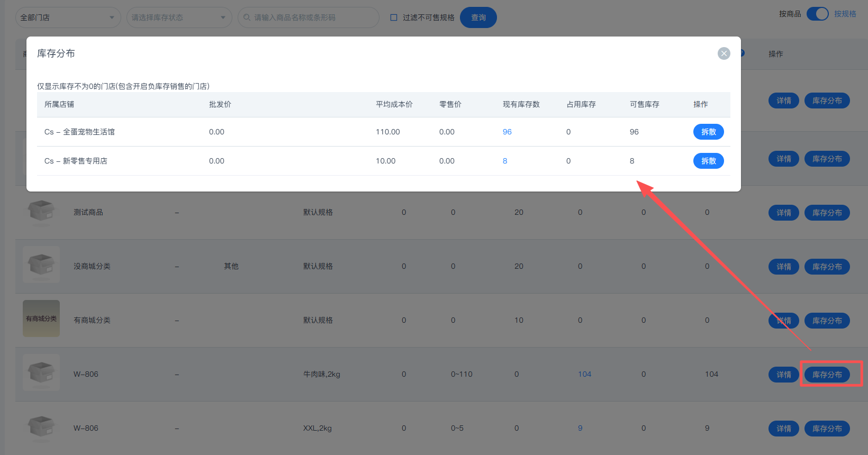Check 过滤不可售规格 checkbox
The image size is (868, 455).
point(394,17)
